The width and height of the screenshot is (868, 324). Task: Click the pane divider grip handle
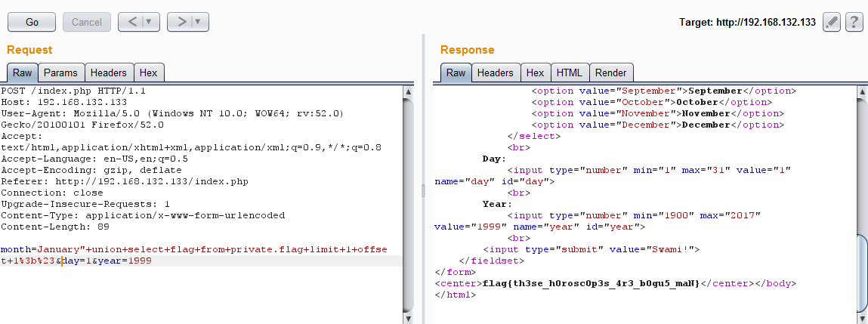point(424,191)
